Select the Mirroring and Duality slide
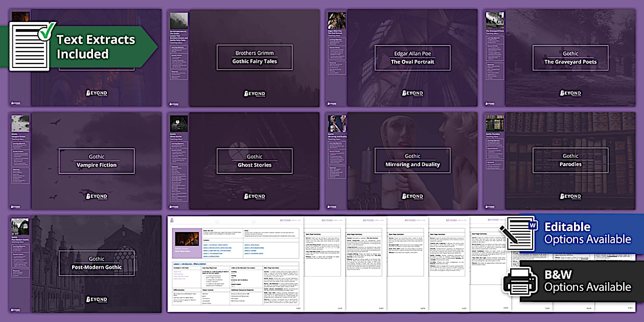 coord(412,160)
